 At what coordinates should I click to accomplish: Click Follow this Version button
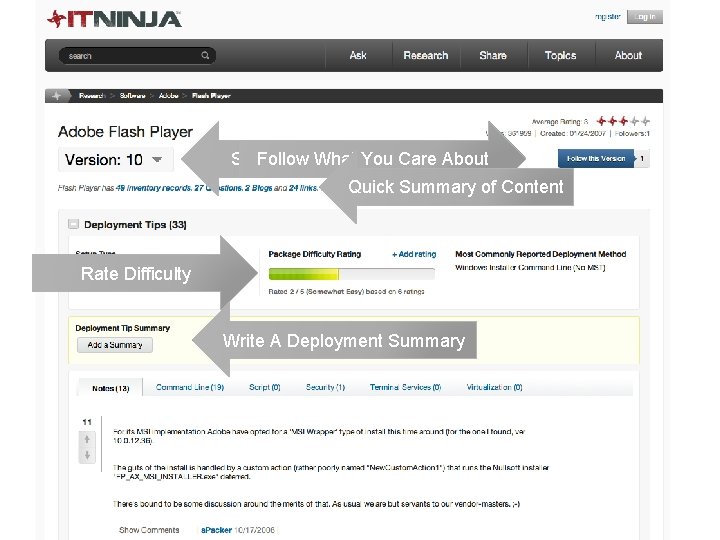pos(596,158)
